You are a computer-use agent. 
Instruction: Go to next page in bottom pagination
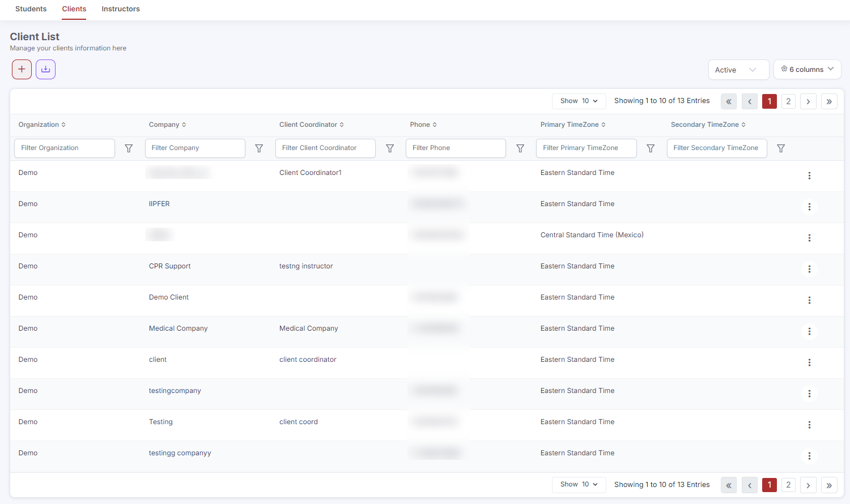(809, 485)
